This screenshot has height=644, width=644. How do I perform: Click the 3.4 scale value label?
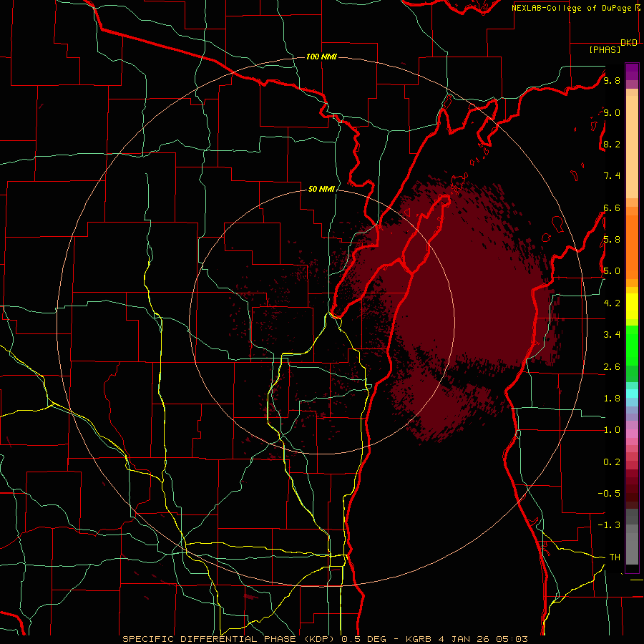pyautogui.click(x=612, y=334)
